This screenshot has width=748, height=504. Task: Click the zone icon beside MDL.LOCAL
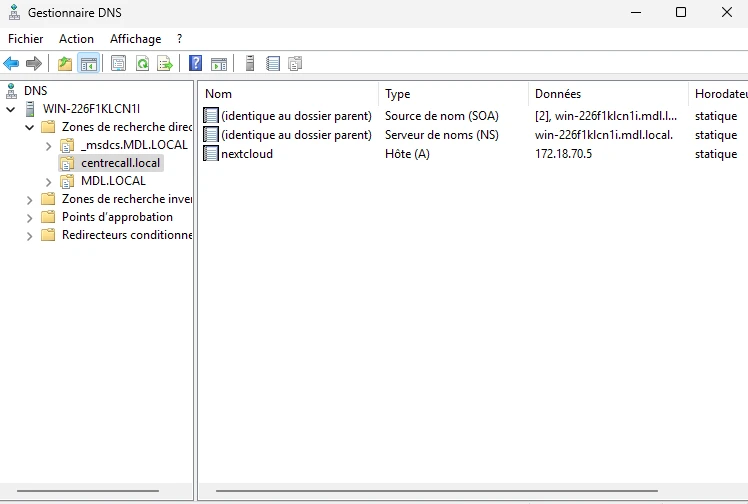coord(67,181)
